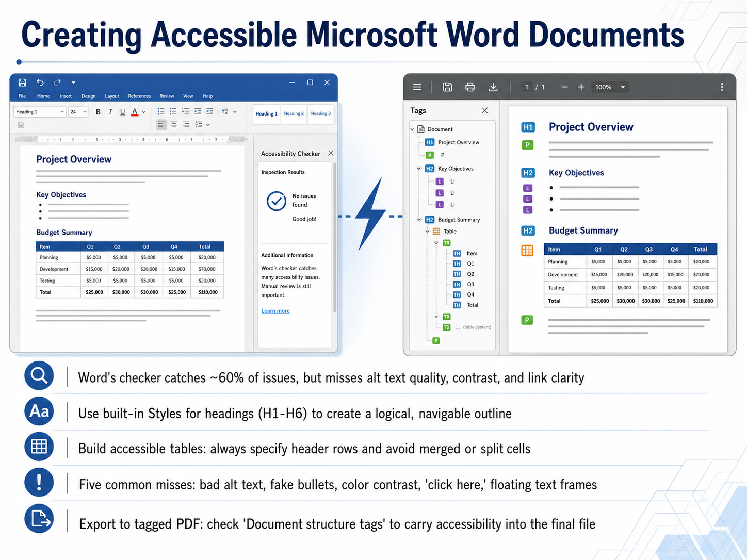Open the Review ribbon tab

[167, 96]
